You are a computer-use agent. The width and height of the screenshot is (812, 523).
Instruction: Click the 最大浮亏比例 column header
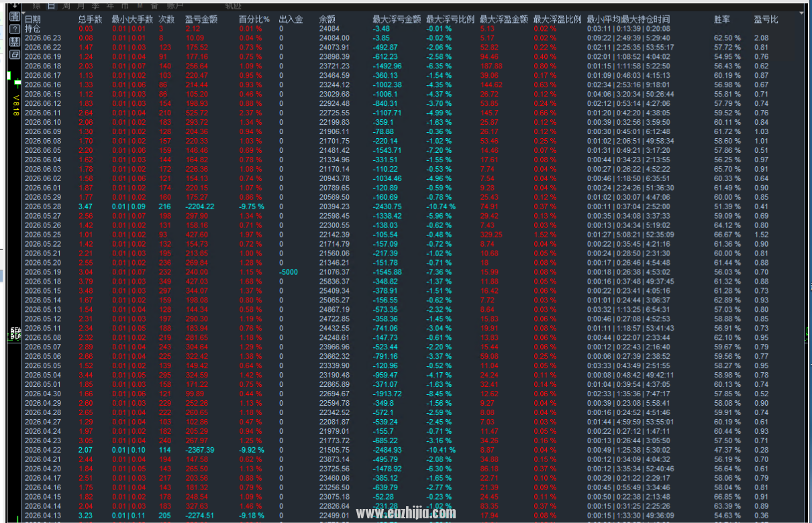pyautogui.click(x=450, y=19)
